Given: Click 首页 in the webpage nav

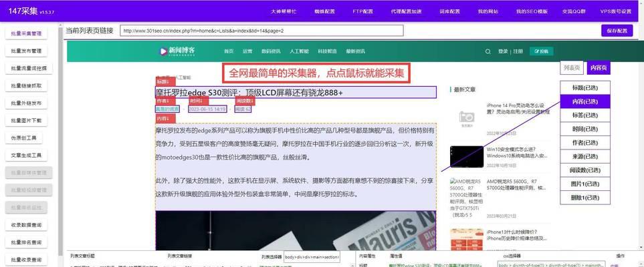Looking at the screenshot, I should point(229,51).
